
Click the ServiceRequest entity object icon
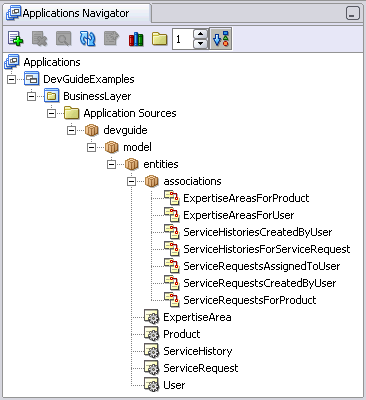(152, 368)
